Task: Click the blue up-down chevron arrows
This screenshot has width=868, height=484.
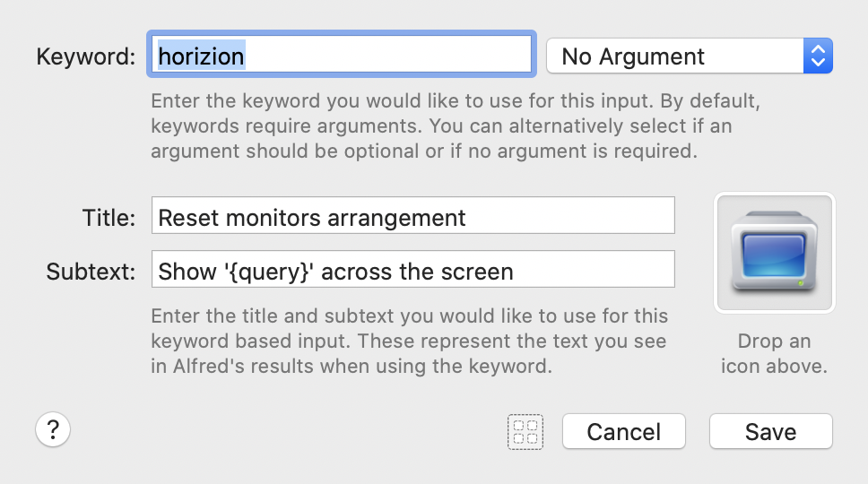Action: (818, 56)
